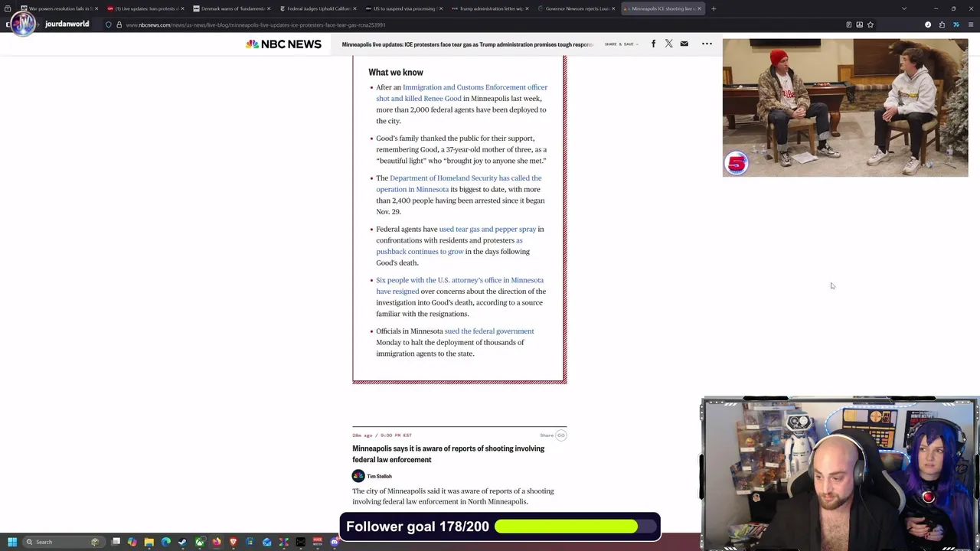Image resolution: width=980 pixels, height=551 pixels.
Task: Expand the Share & Save dropdown
Action: [x=620, y=44]
